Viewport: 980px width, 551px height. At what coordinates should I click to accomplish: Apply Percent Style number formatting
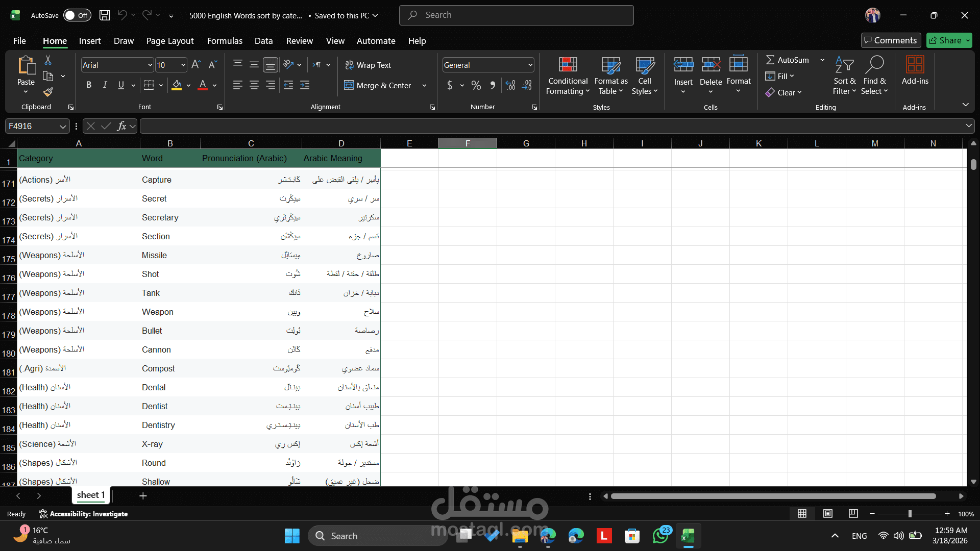[476, 85]
